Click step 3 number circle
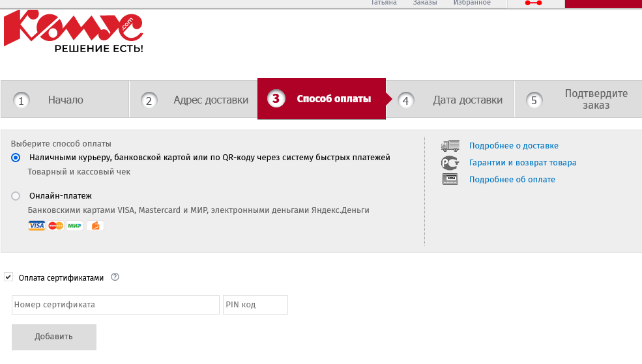Image resolution: width=642 pixels, height=364 pixels. [x=276, y=98]
